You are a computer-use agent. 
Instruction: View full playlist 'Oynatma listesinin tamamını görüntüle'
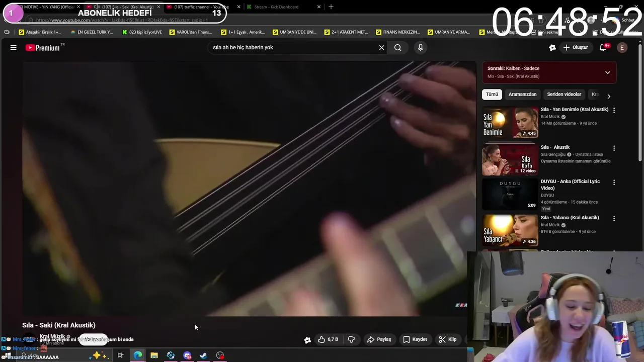point(576,161)
